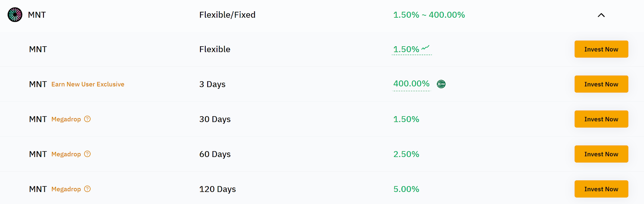The height and width of the screenshot is (204, 644).
Task: Click the Megadrop label on 30 Days row
Action: 66,120
